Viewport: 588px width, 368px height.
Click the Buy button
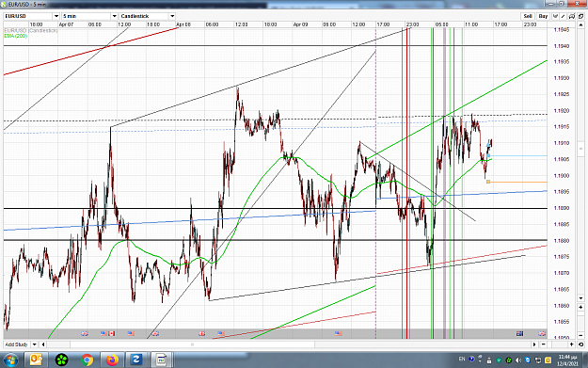tap(543, 16)
